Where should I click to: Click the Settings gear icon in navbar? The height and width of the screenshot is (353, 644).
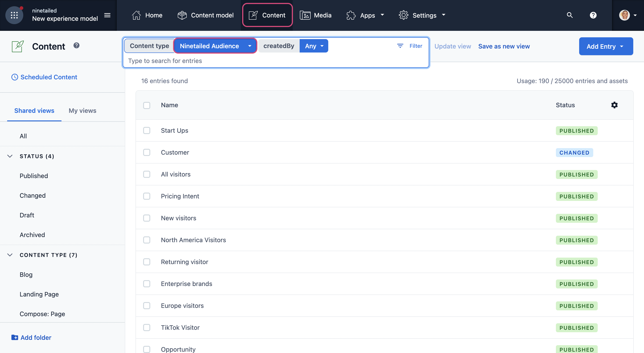tap(403, 15)
